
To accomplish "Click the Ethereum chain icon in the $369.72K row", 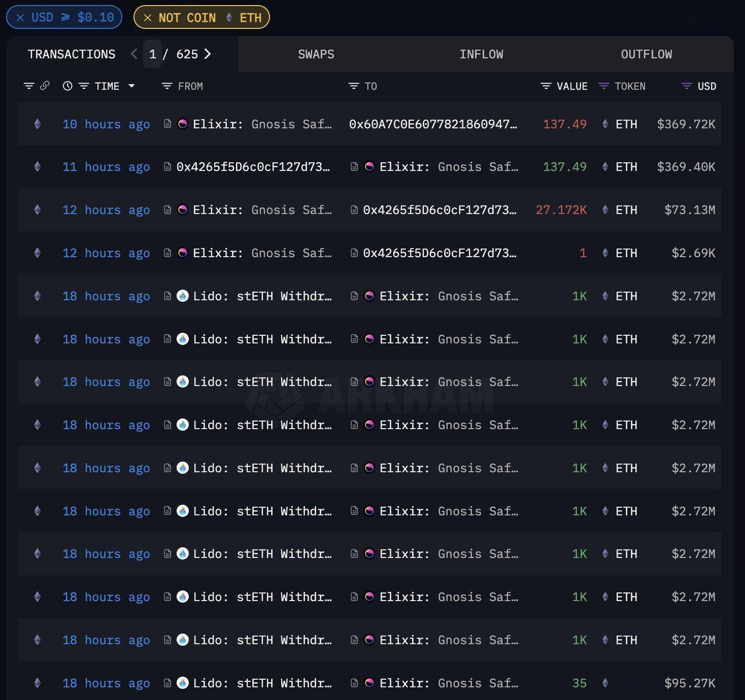I will [x=37, y=124].
